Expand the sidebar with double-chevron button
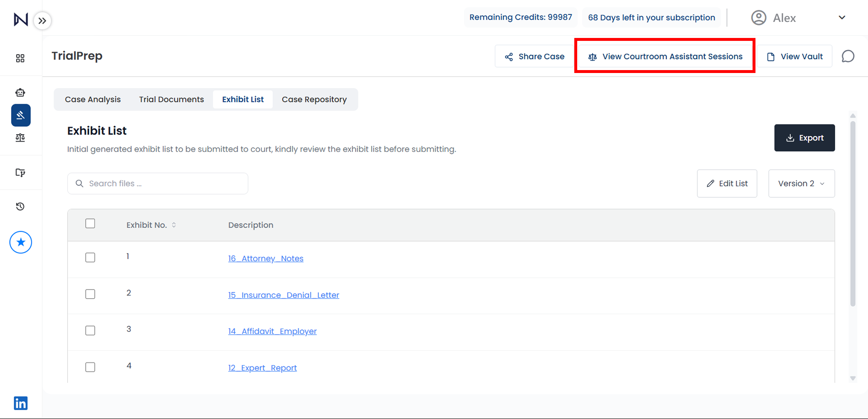 [x=42, y=20]
